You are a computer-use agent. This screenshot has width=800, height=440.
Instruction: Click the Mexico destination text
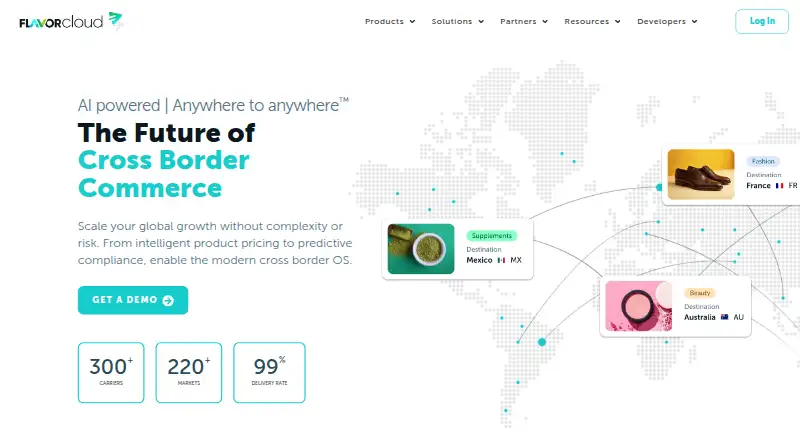pyautogui.click(x=479, y=260)
